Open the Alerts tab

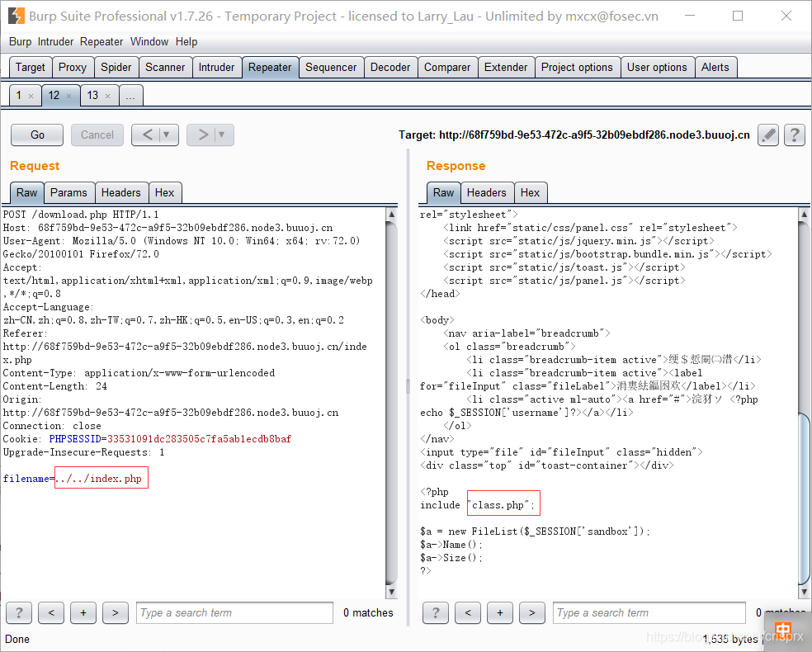point(715,68)
